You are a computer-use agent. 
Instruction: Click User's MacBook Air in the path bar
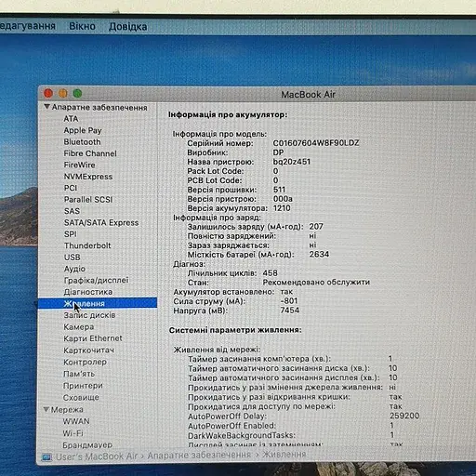coord(97,456)
